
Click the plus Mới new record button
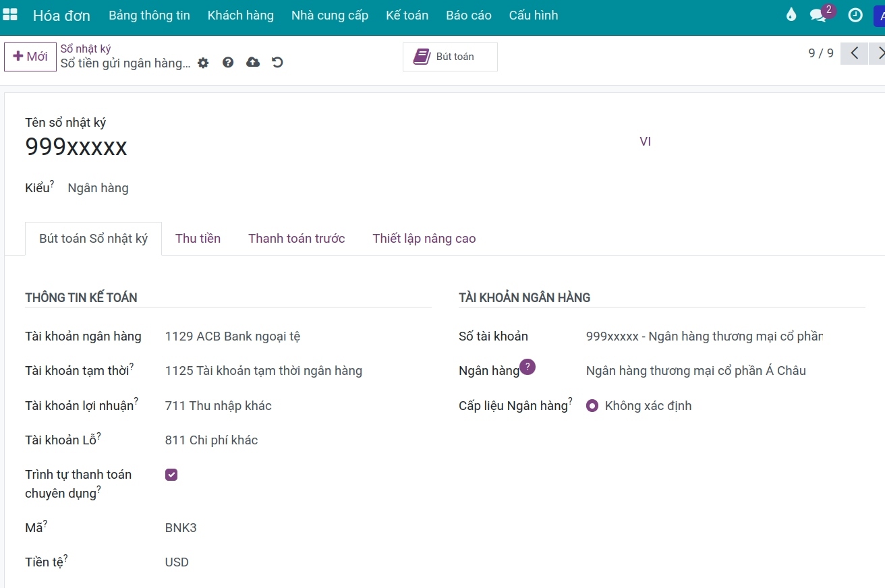click(x=30, y=57)
